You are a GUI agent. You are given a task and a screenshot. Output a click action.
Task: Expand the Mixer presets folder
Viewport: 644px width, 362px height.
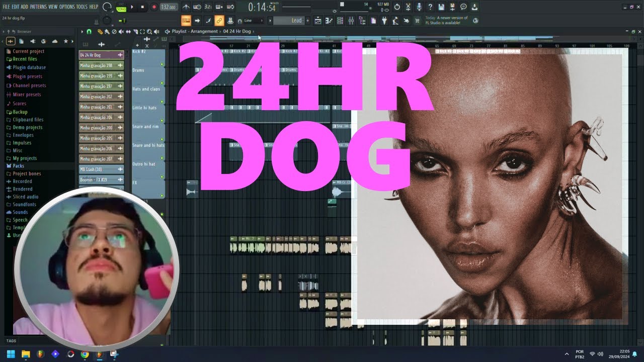[27, 95]
